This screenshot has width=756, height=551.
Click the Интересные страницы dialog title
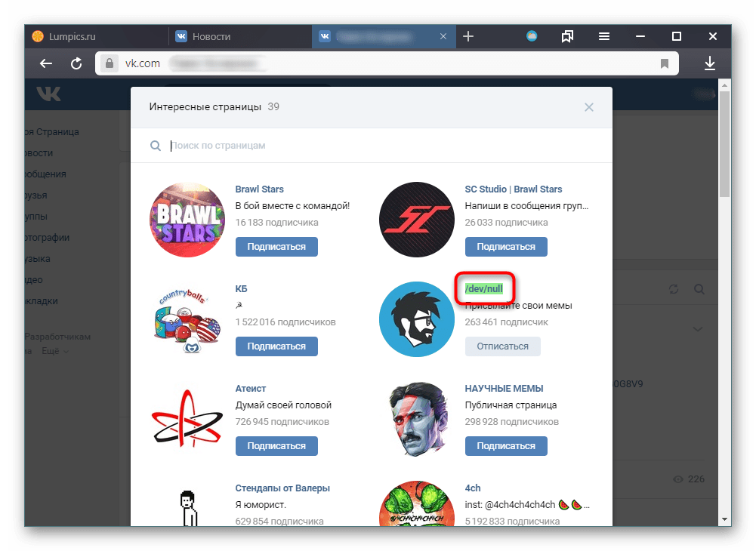pos(205,106)
